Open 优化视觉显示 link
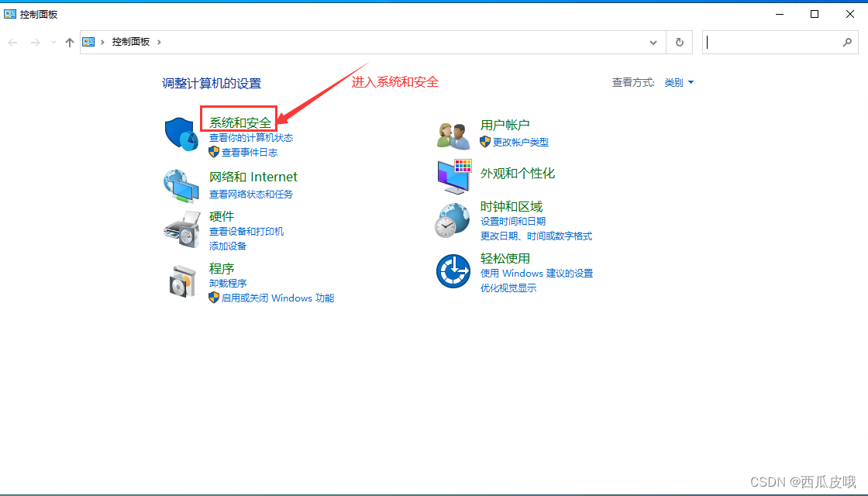 click(x=508, y=288)
